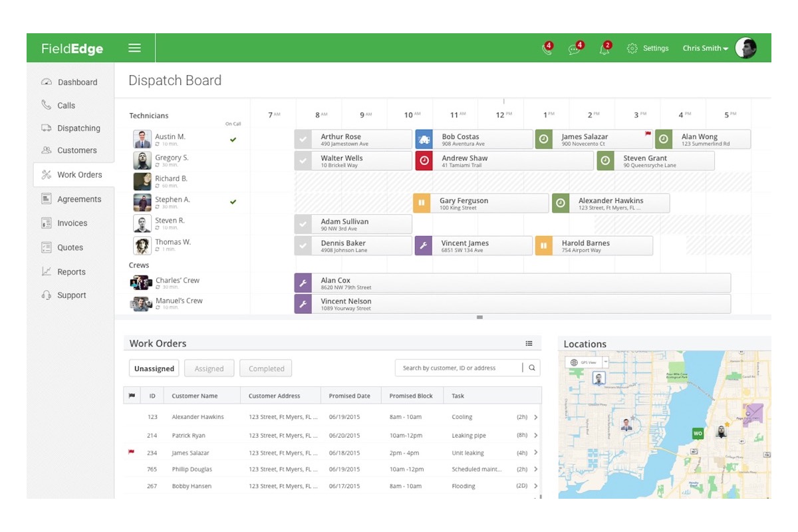
Task: Click clock icon on Alexander Hawkins job
Action: click(x=561, y=203)
